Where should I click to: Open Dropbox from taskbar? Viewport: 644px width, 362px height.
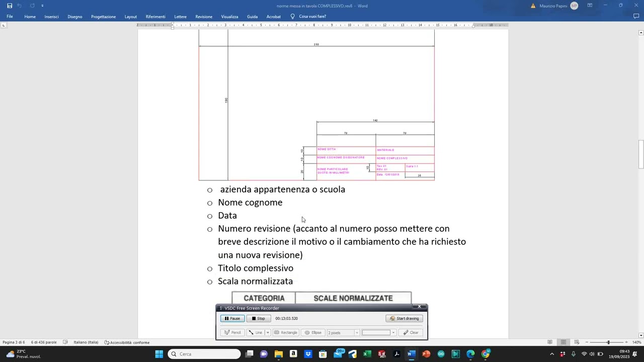click(308, 354)
